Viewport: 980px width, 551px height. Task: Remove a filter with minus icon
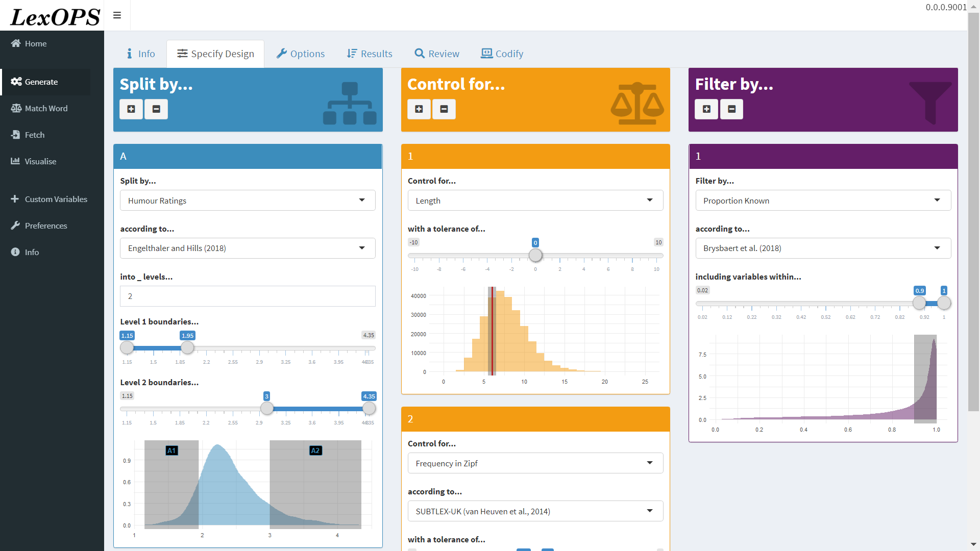click(x=731, y=109)
